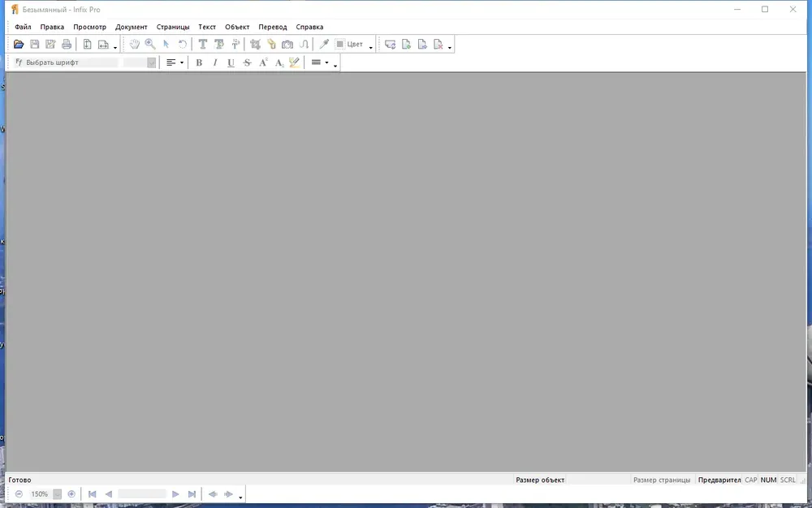
Task: Go to the previous page
Action: click(x=109, y=494)
